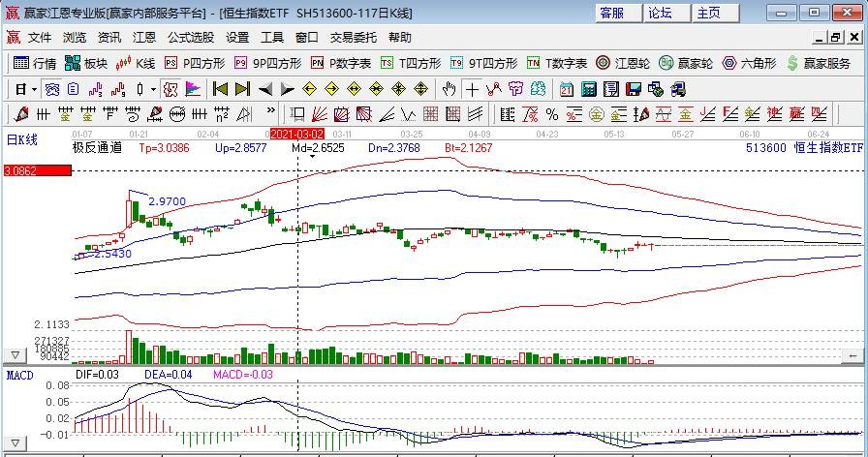Click the purple 节 icon
The width and height of the screenshot is (868, 457).
click(x=516, y=89)
